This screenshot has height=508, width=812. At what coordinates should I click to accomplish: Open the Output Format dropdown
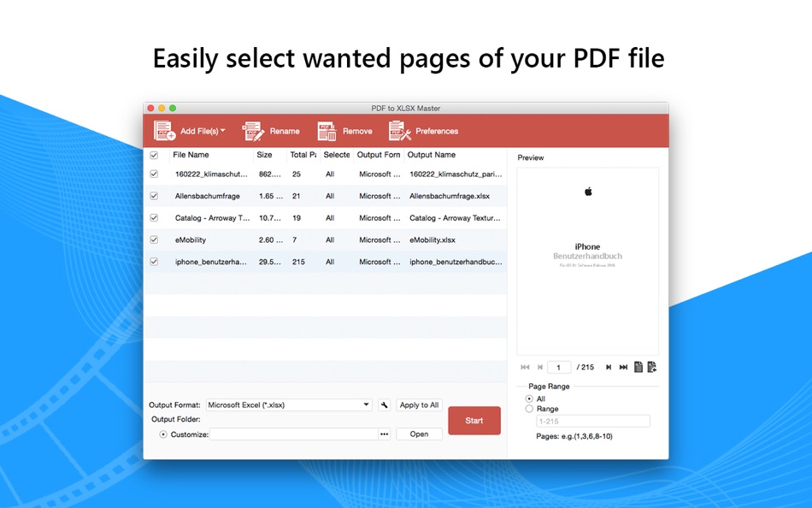(289, 405)
